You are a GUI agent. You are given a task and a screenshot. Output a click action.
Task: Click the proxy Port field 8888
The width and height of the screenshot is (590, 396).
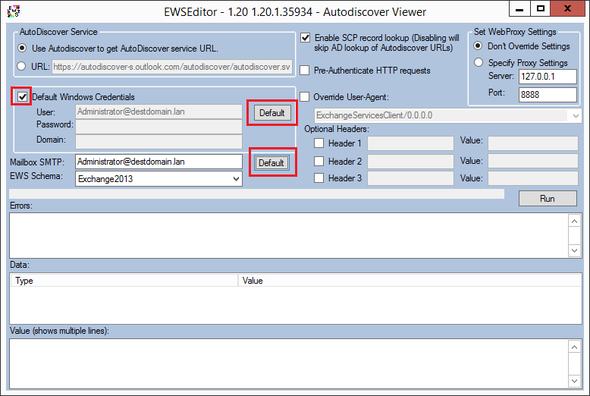547,94
